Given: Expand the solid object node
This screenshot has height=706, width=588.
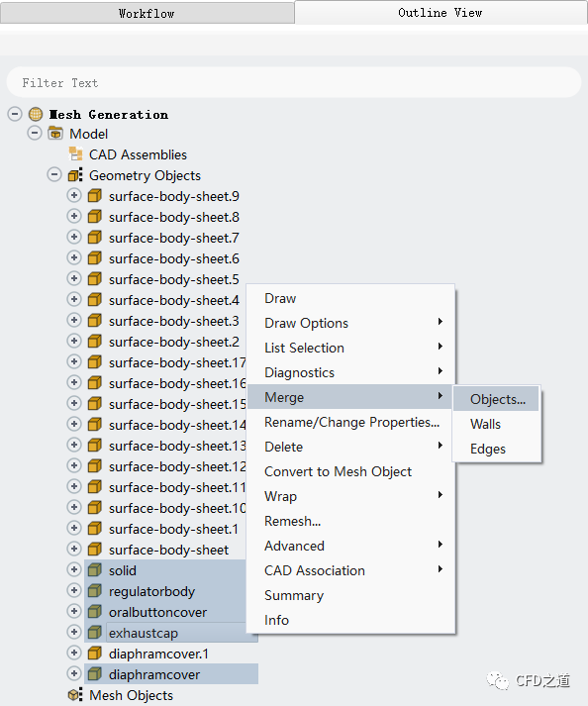Looking at the screenshot, I should coord(74,569).
